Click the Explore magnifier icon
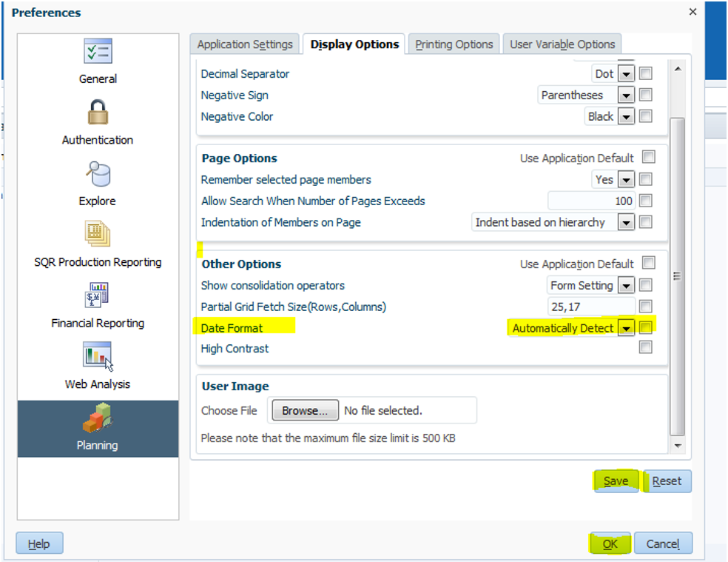This screenshot has height=562, width=728. point(98,175)
